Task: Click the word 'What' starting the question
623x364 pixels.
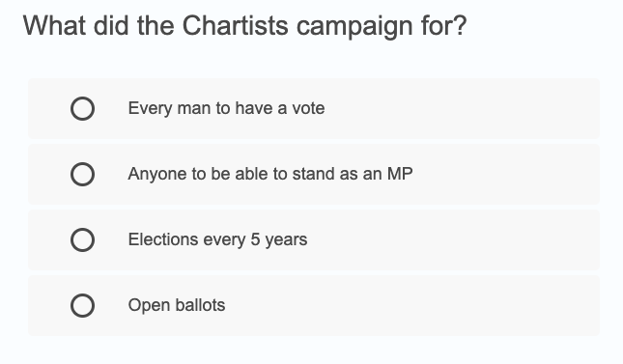Action: (54, 26)
